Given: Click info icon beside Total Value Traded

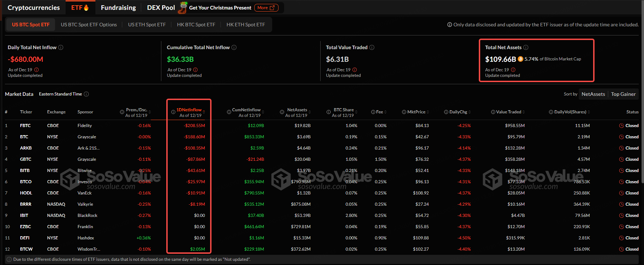Looking at the screenshot, I should [x=372, y=47].
